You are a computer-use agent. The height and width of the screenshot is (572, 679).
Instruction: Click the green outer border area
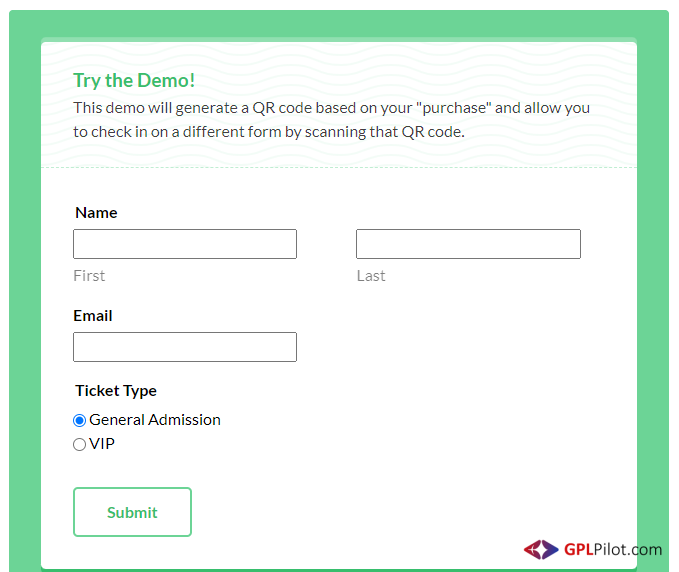coord(25,286)
